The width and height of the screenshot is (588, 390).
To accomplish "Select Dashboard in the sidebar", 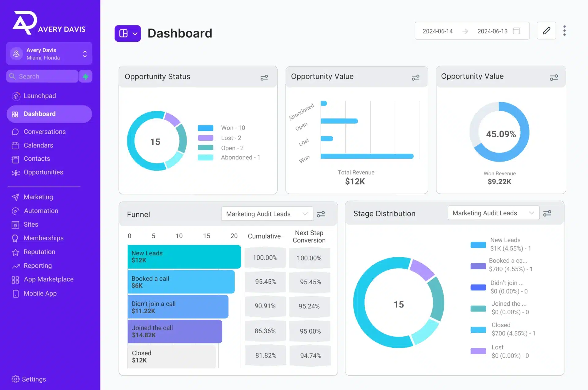I will [x=49, y=114].
